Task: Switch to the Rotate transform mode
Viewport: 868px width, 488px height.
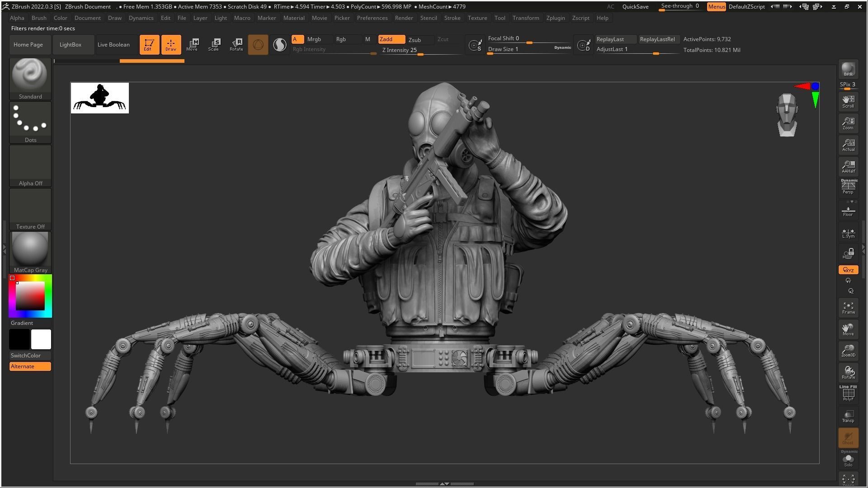Action: [236, 44]
